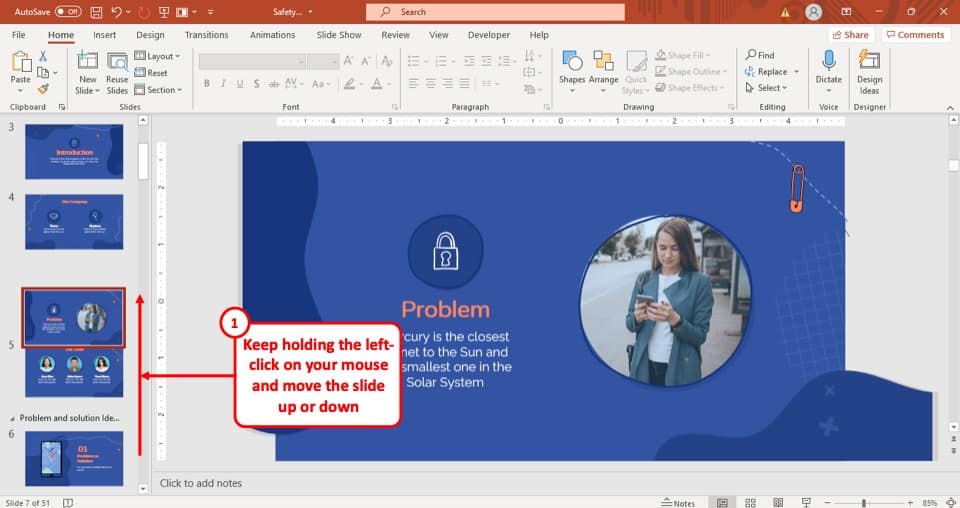Screen dimensions: 960x508
Task: Switch to the Slide Show tab
Action: (x=339, y=35)
